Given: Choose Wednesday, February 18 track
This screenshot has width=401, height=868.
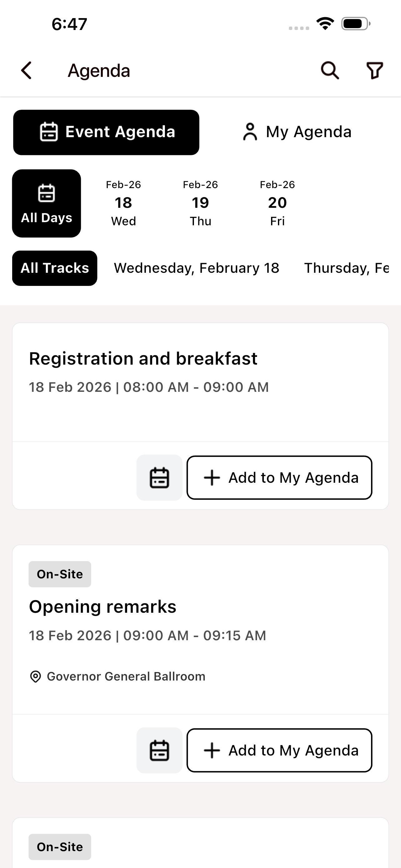Looking at the screenshot, I should pos(197,268).
